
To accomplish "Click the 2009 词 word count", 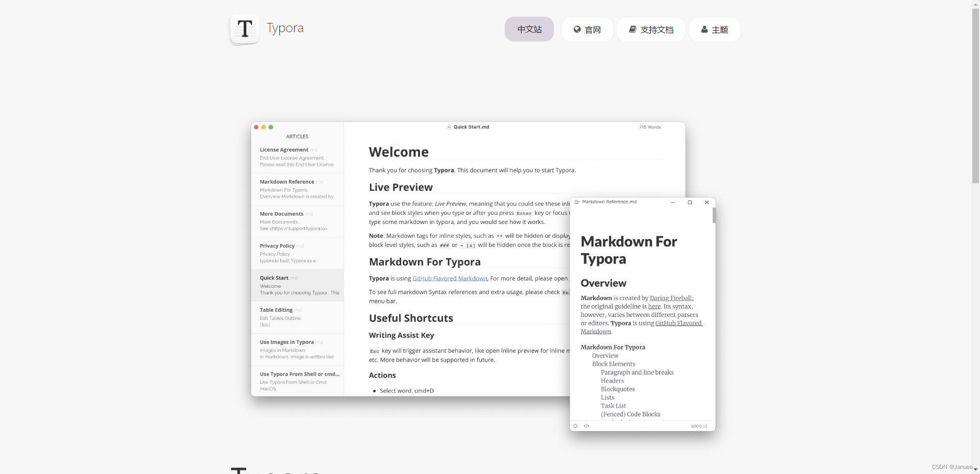I will [699, 426].
